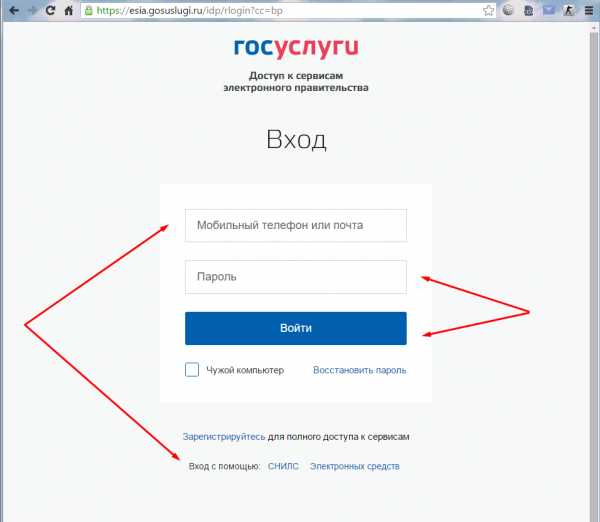Click the 'Доступ к сервисам' subtitle text
This screenshot has width=600, height=522.
pos(296,76)
